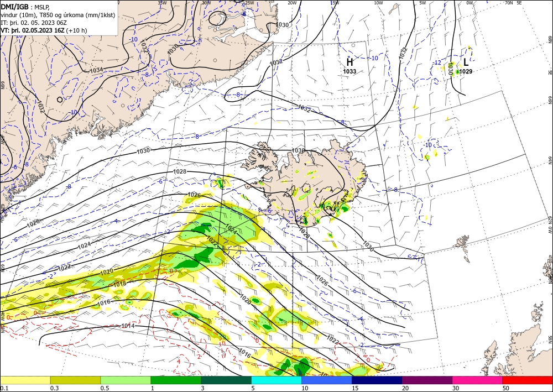The image size is (553, 392).
Task: Click the 1029 value under the L
Action: pyautogui.click(x=466, y=71)
